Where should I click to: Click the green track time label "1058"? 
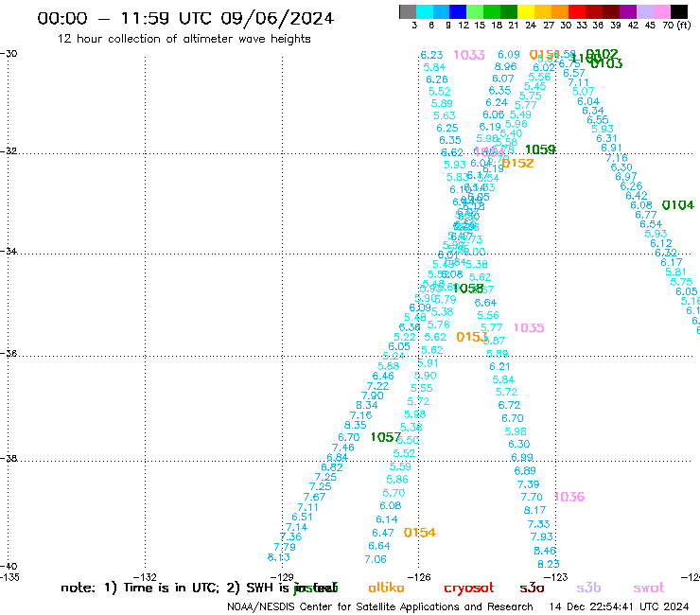pyautogui.click(x=468, y=289)
